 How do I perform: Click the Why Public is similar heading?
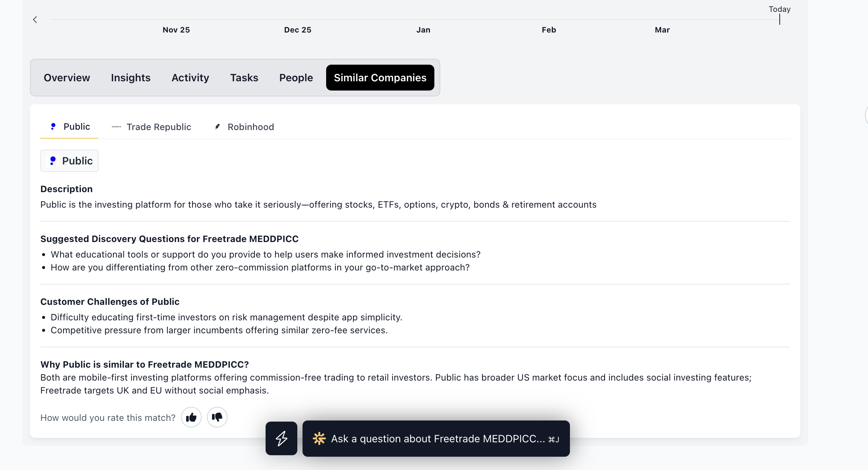[x=145, y=365]
